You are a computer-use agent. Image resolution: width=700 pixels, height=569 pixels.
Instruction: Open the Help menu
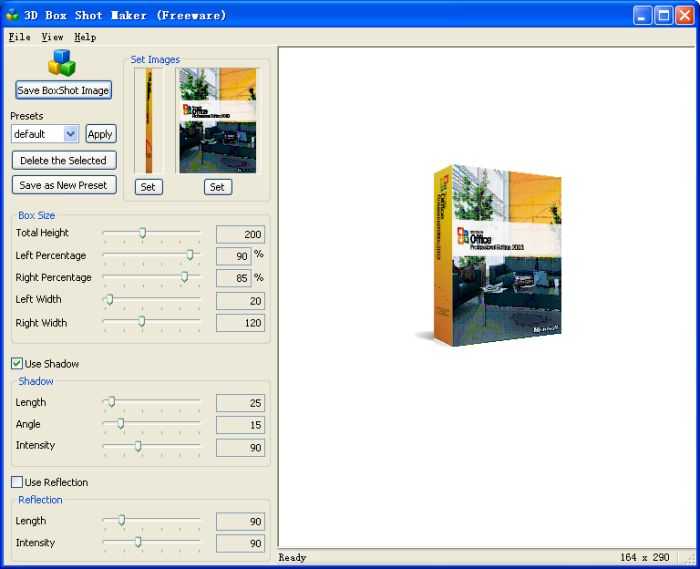click(85, 37)
